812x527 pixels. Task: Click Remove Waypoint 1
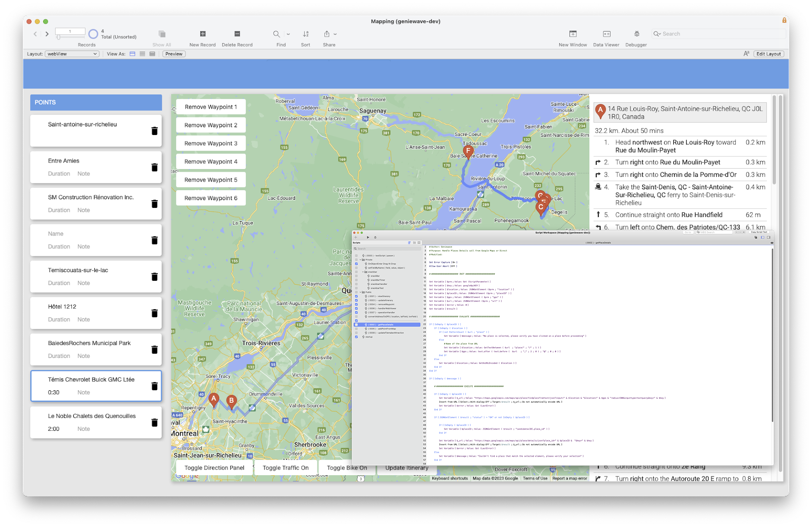click(211, 107)
